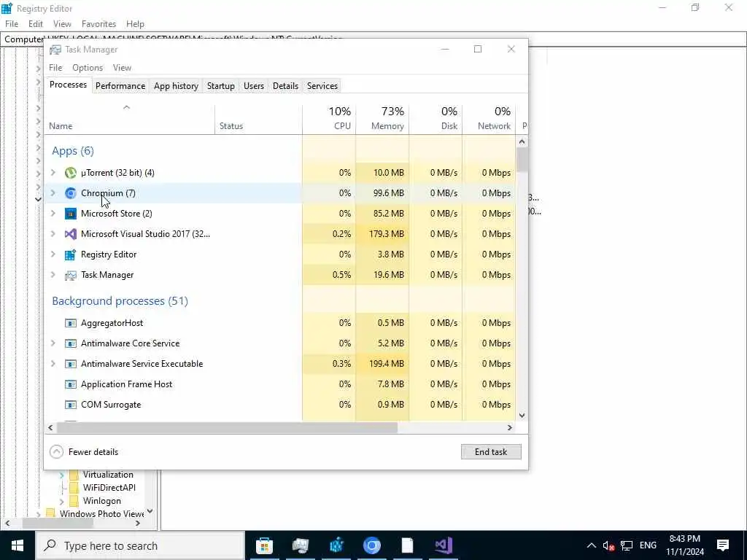Click the Application Frame Host icon
Viewport: 747px width, 560px height.
71,385
